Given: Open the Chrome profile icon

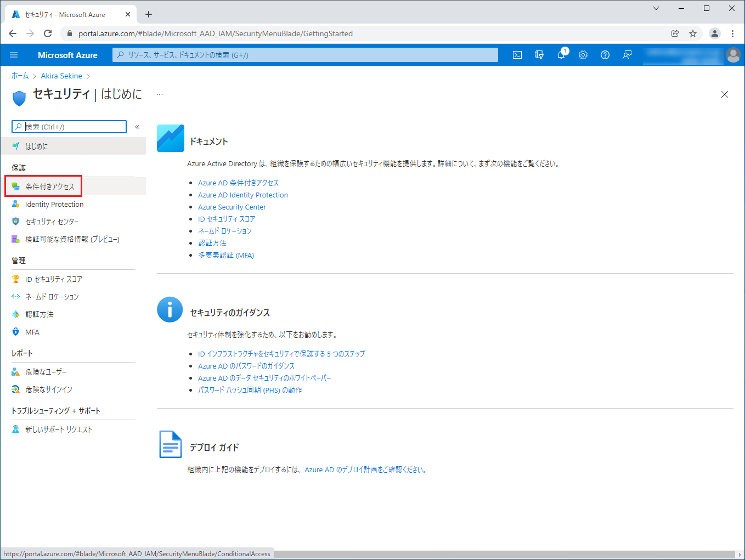Looking at the screenshot, I should (x=715, y=33).
